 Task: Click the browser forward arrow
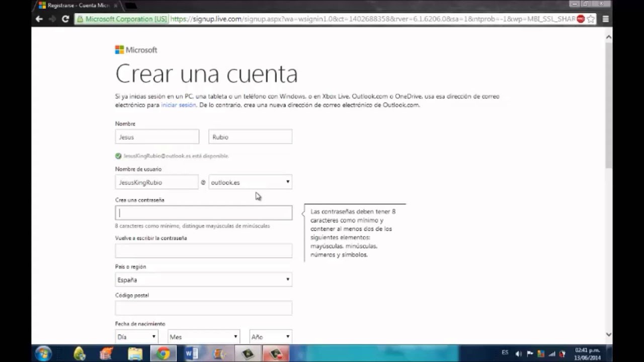point(52,19)
